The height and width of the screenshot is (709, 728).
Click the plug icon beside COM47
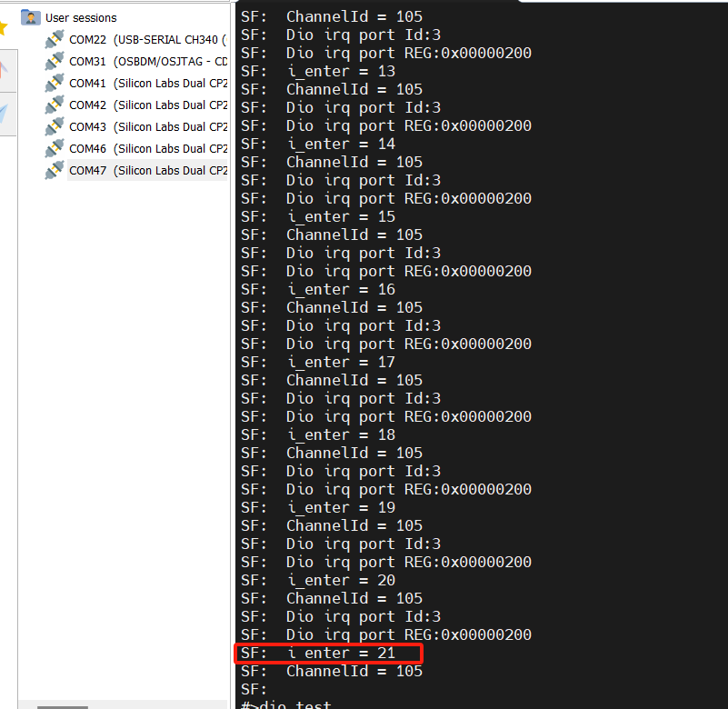[55, 170]
